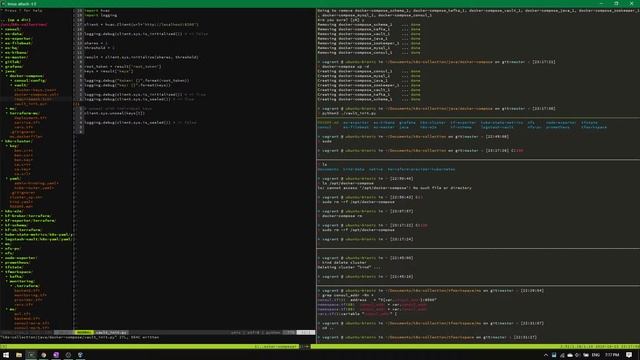Open requirements.txt in the file tree
Viewport: 640px width, 360px height.
(x=33, y=99)
